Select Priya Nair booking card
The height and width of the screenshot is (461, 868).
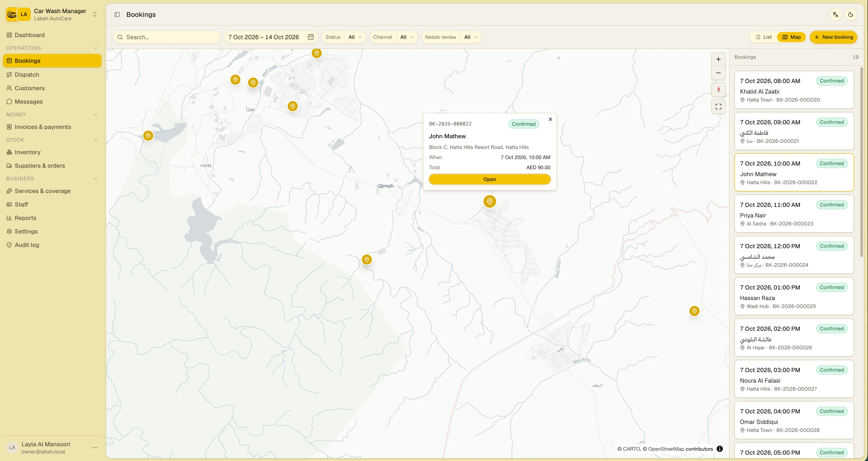click(x=794, y=214)
